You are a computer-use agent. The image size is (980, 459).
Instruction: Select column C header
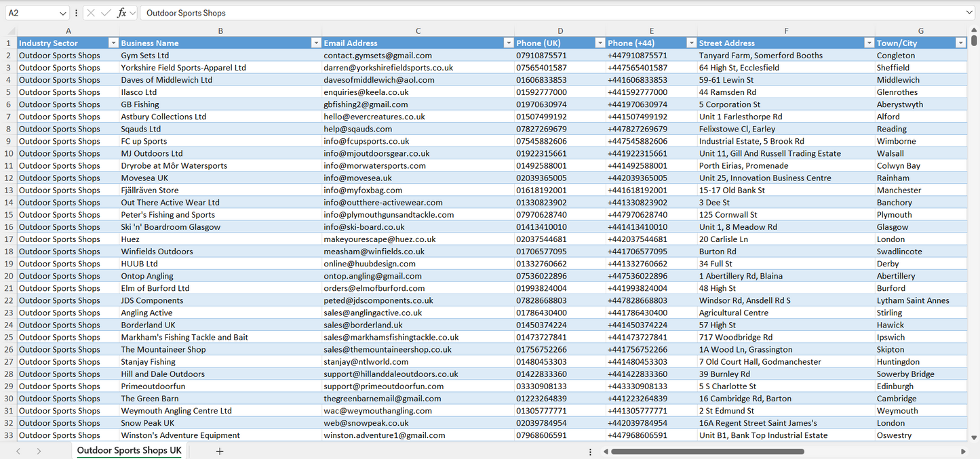coord(418,31)
